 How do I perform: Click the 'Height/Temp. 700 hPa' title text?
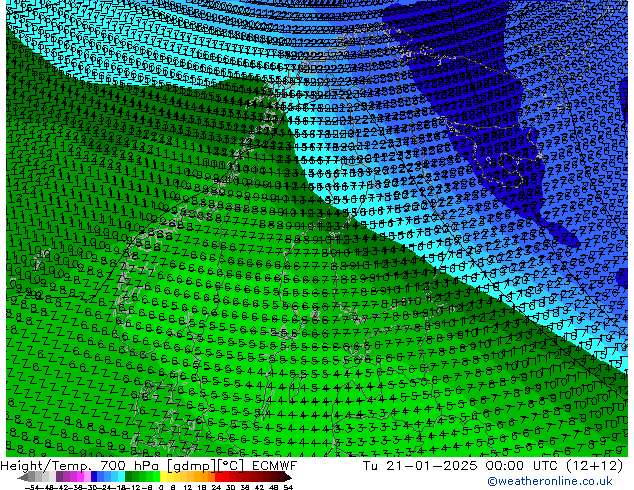click(x=81, y=466)
